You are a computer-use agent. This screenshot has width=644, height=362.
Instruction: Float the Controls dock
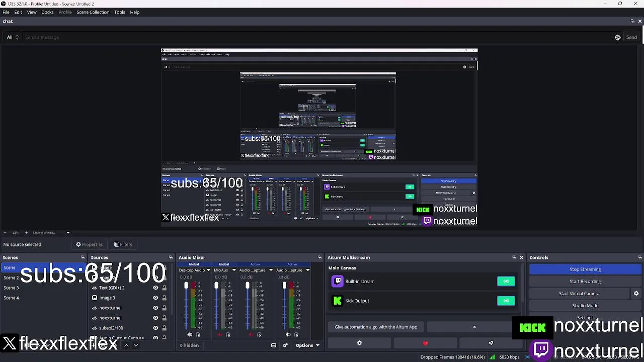point(639,257)
